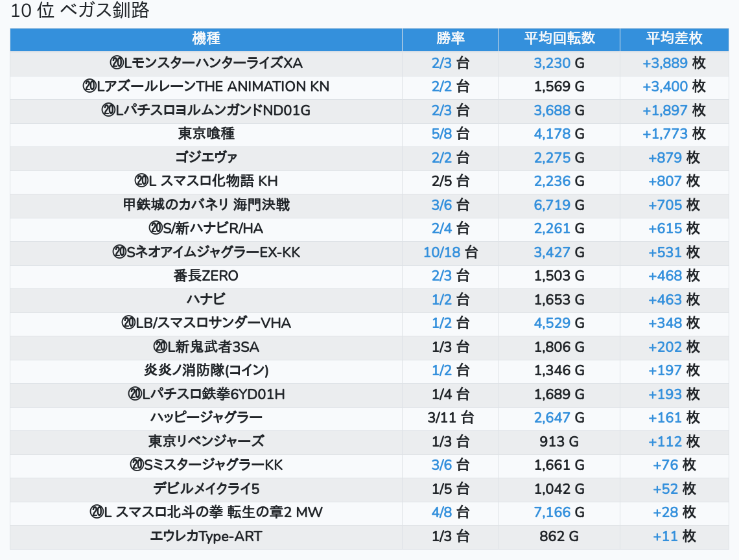Screen dimensions: 739x560
Task: Click the 東京リベンジャーズ machine row name
Action: pos(206,441)
